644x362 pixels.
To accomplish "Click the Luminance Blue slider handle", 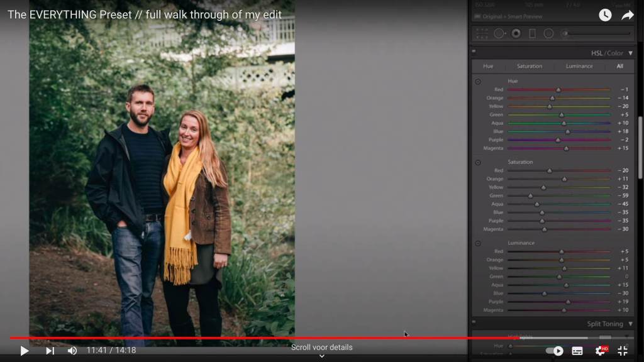I will (544, 293).
